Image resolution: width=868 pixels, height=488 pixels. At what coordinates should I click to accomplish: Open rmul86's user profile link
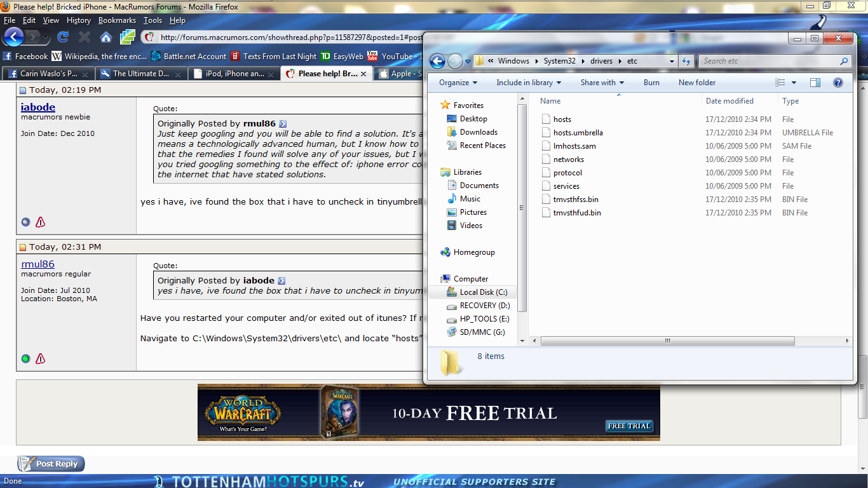38,264
